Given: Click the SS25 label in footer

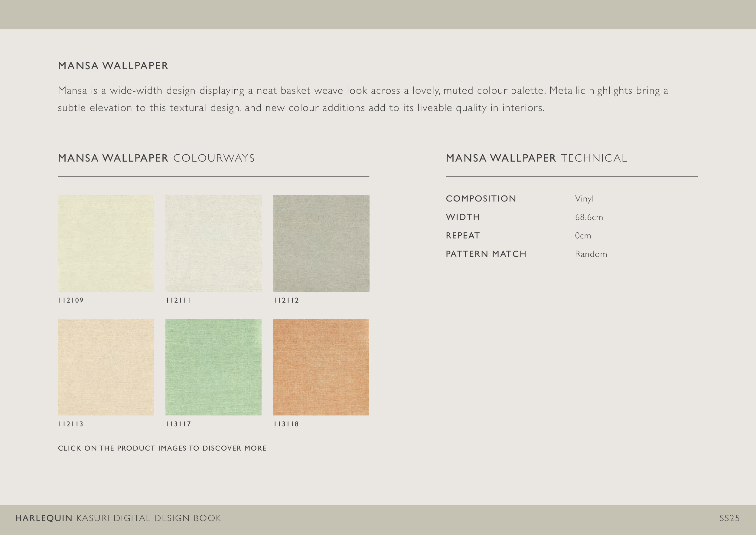Looking at the screenshot, I should click(729, 518).
